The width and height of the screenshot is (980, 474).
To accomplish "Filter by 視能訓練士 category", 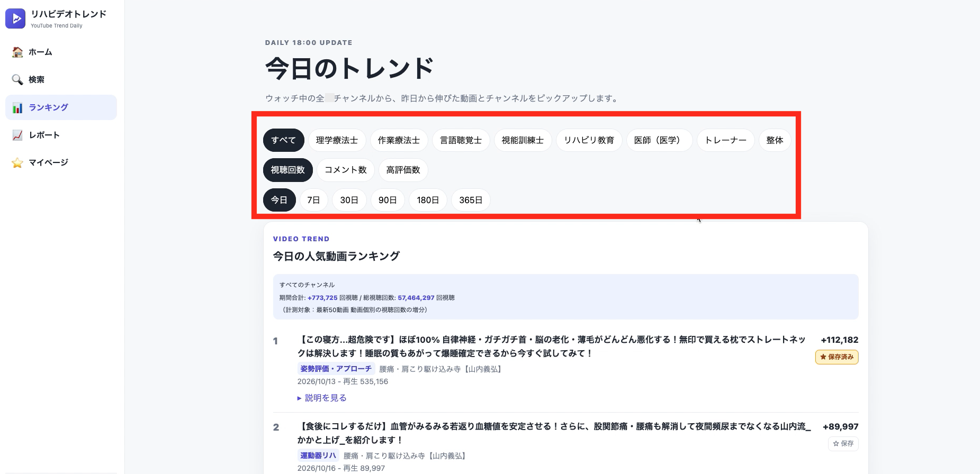I will coord(523,140).
